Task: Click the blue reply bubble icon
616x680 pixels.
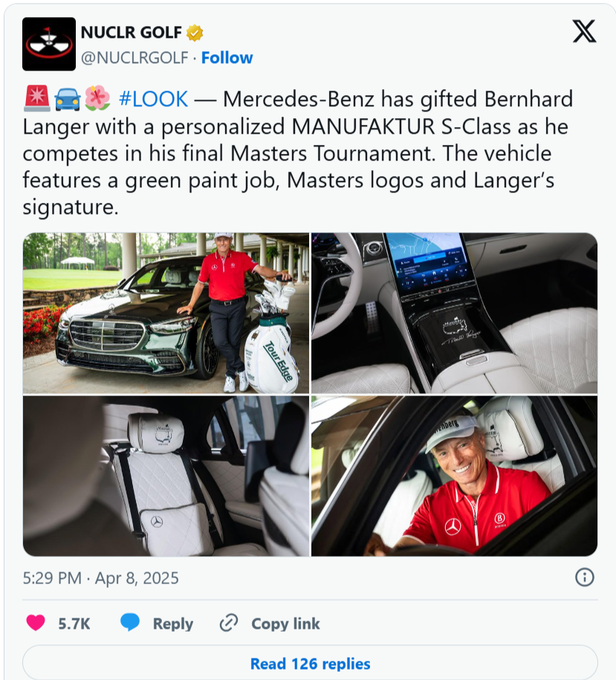Action: coord(130,622)
